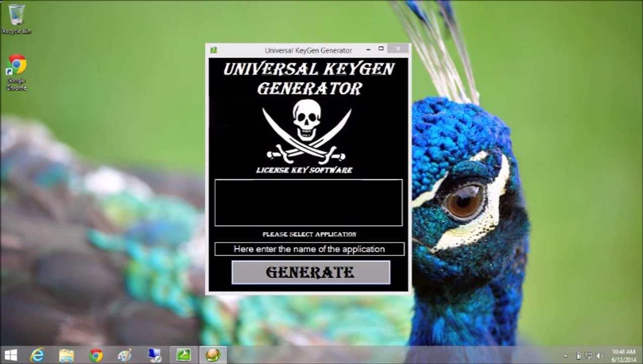This screenshot has width=643, height=364.
Task: Click the Chrome icon in the taskbar
Action: point(96,355)
